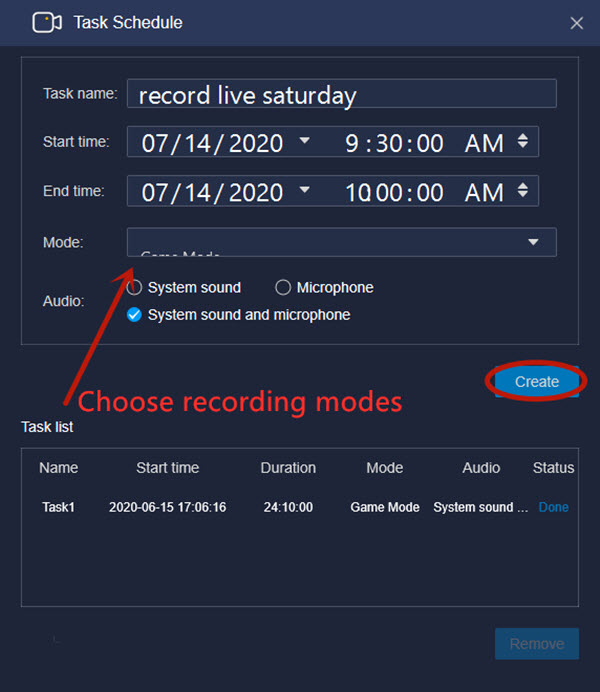Select System sound and microphone option
Viewport: 600px width, 692px height.
[x=134, y=315]
